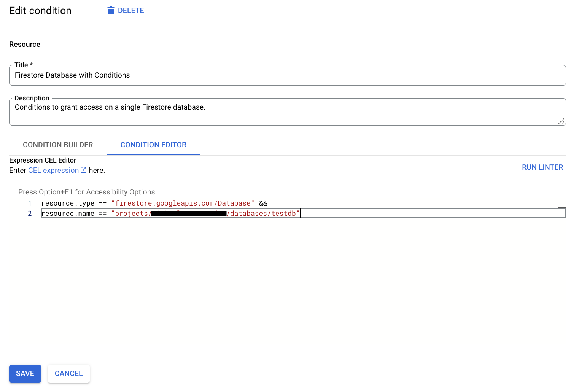The height and width of the screenshot is (392, 576).
Task: Click the Edit condition heading
Action: [40, 11]
